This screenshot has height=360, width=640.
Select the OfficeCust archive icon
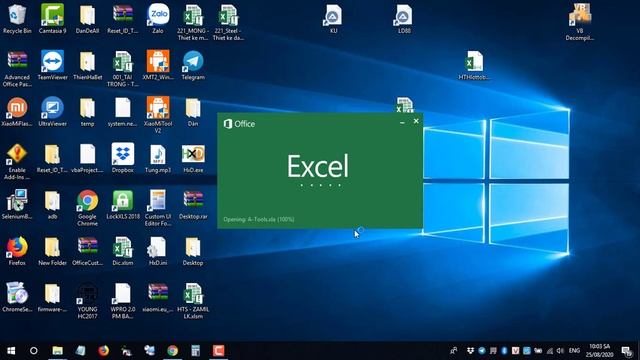pyautogui.click(x=87, y=251)
